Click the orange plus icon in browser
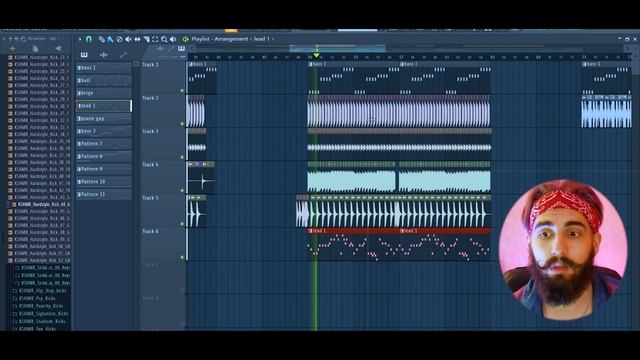Viewport: 640px width, 360px height. pyautogui.click(x=12, y=49)
